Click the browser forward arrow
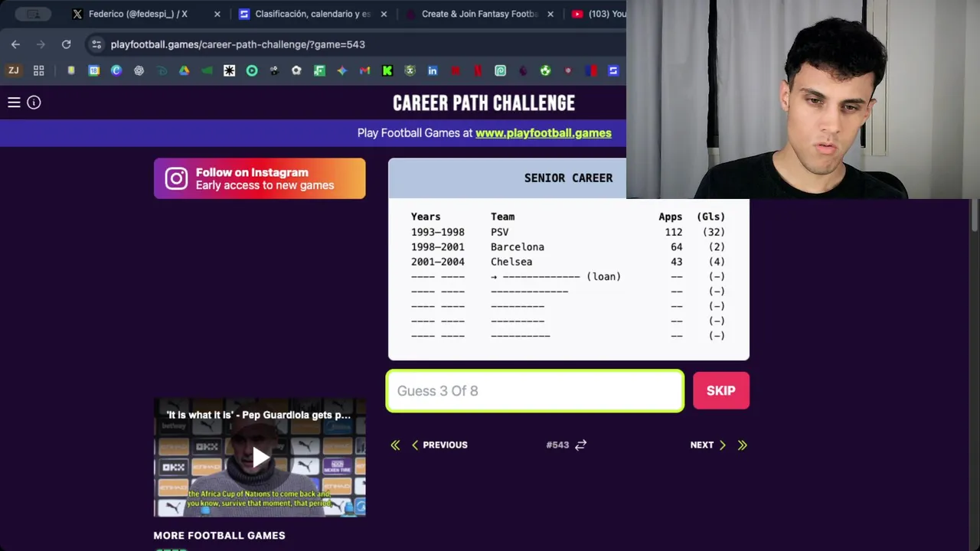980x551 pixels. 41,44
